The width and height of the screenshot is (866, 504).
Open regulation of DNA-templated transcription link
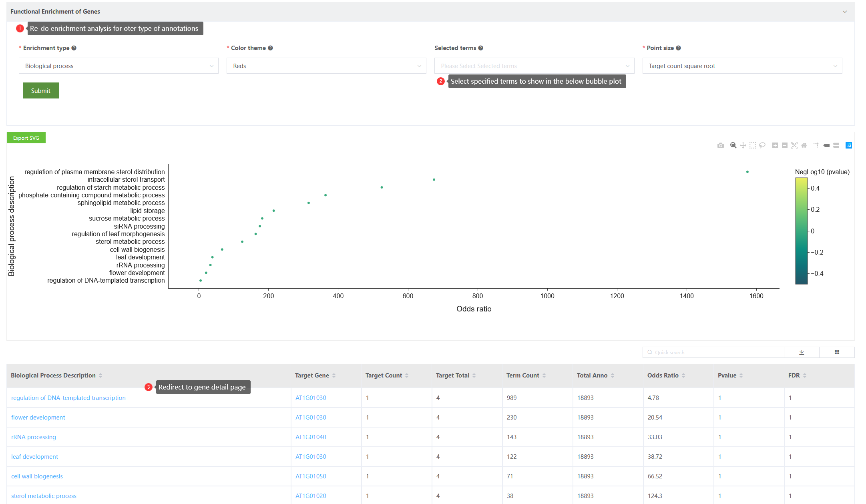pyautogui.click(x=68, y=398)
